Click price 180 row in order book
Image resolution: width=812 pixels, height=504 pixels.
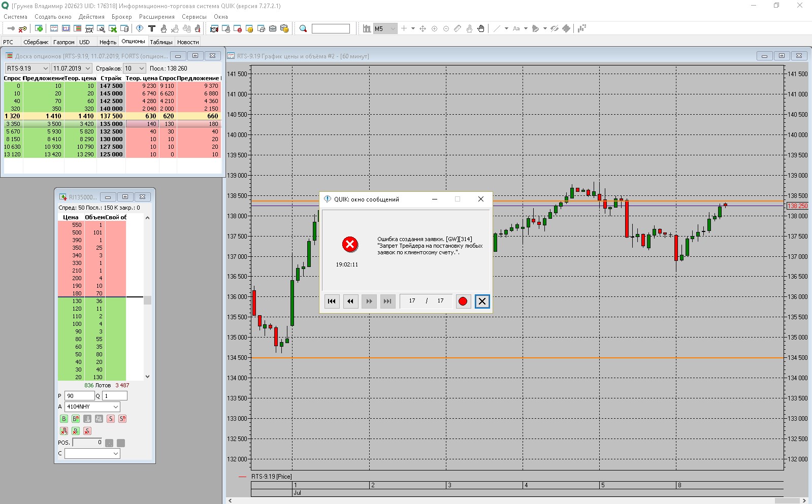92,293
